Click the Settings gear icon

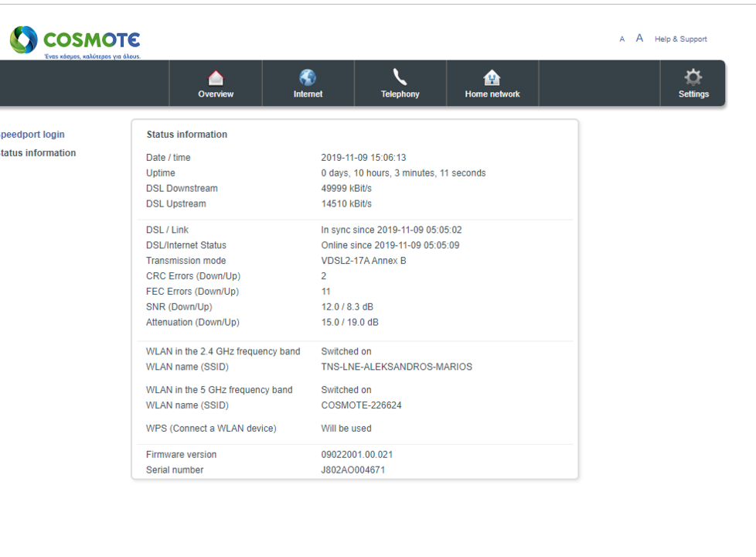tap(693, 77)
